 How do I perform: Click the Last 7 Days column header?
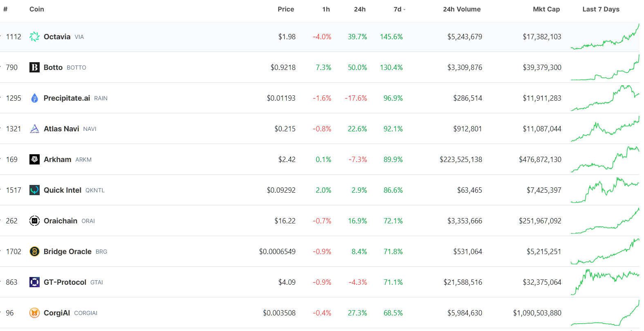(x=601, y=9)
